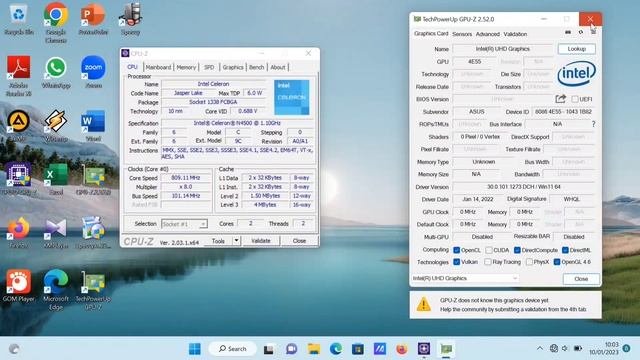
Task: Open Google Chrome desktop shortcut
Action: [56, 22]
